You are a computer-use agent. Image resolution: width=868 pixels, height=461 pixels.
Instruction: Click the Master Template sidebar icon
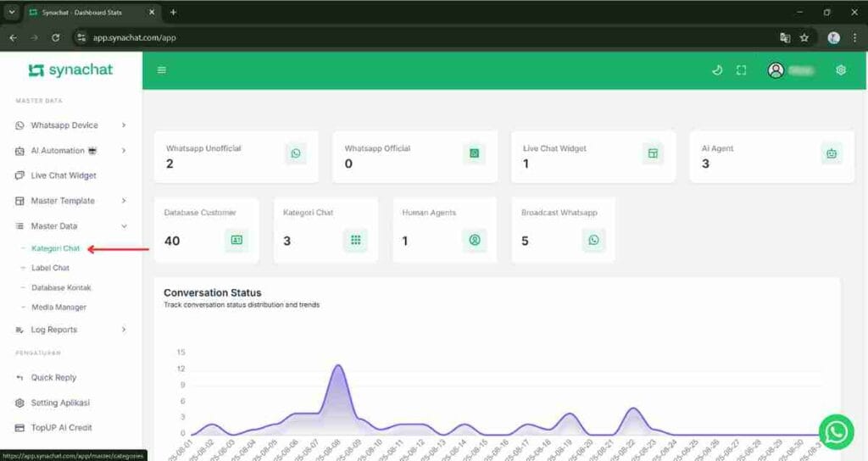click(19, 201)
